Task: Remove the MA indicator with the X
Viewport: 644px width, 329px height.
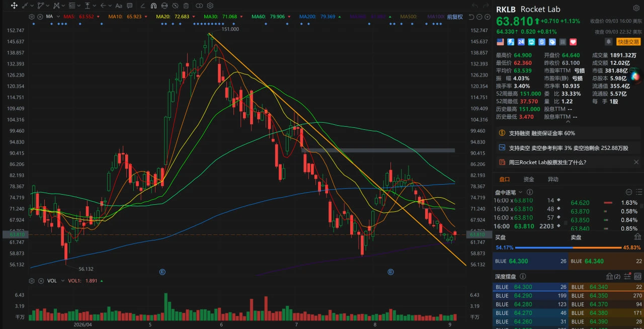Action: 40,17
